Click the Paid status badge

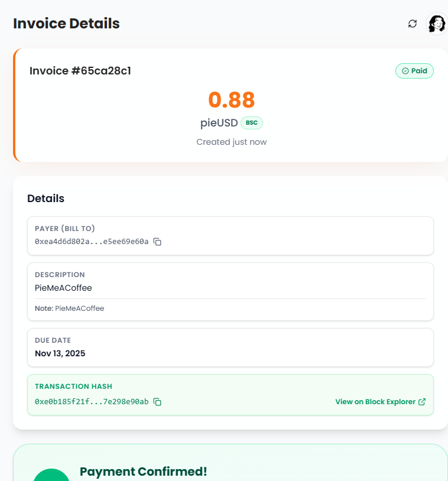click(x=414, y=71)
